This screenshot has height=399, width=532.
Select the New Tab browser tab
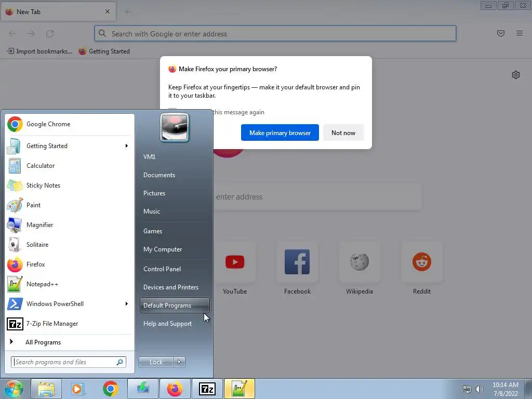point(58,11)
